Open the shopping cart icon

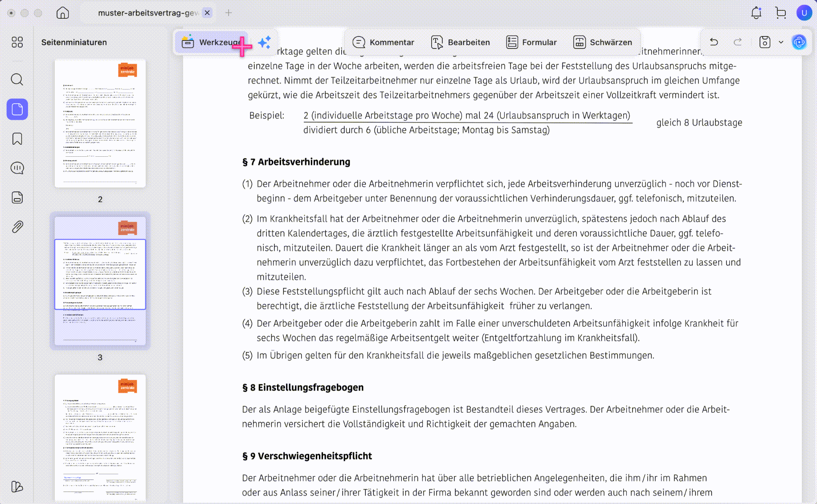pyautogui.click(x=780, y=13)
